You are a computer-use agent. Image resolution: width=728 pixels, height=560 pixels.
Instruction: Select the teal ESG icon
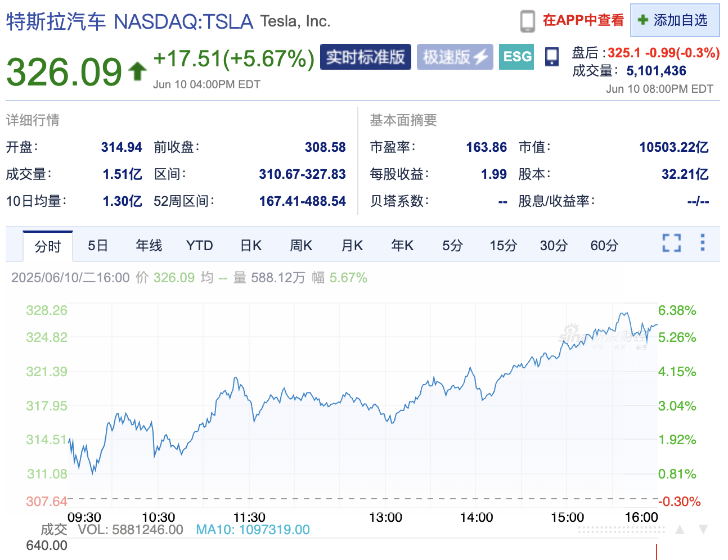[516, 56]
